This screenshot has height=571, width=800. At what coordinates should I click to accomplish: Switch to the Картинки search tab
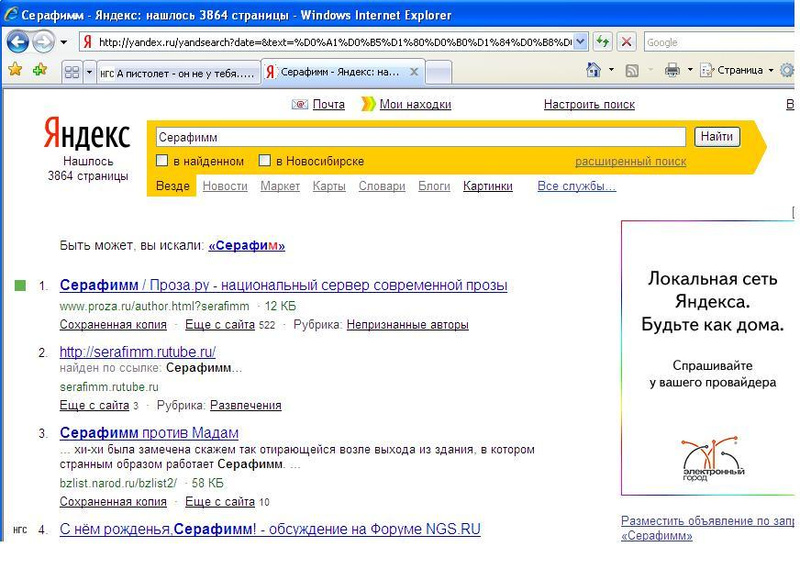pyautogui.click(x=488, y=186)
